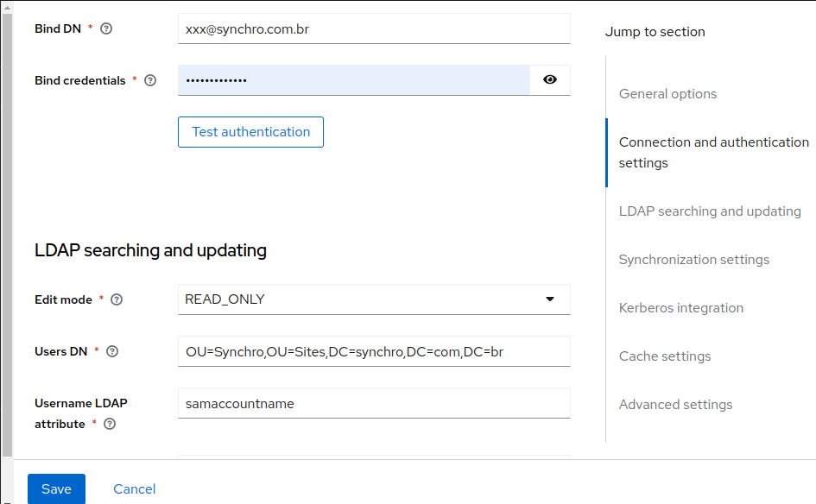
Task: Open the Edit mode dropdown
Action: [x=550, y=299]
